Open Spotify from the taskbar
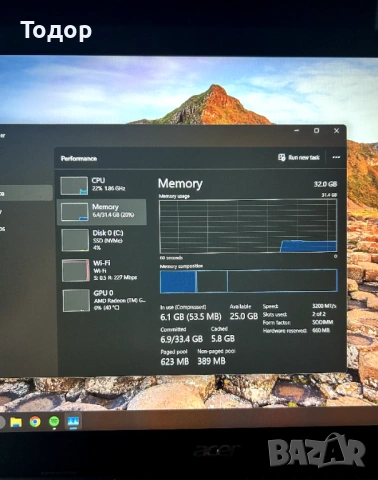Viewport: 378px width, 480px height. coord(54,422)
